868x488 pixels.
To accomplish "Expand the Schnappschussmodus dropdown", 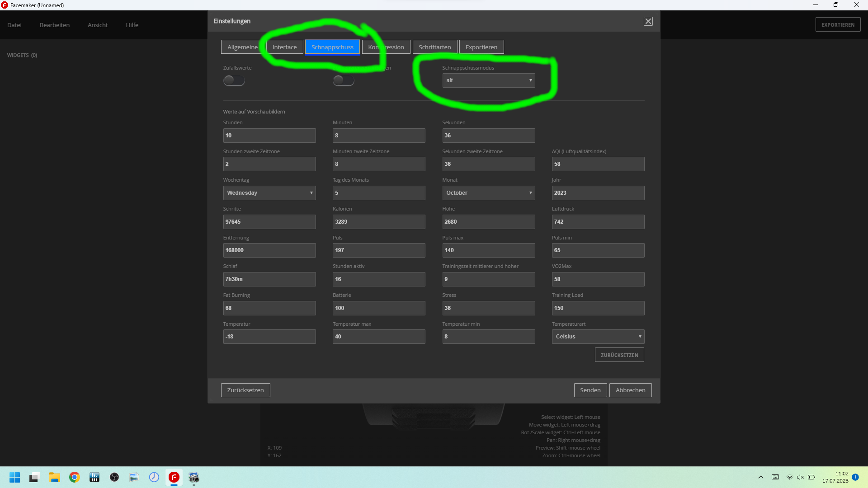I will point(488,80).
